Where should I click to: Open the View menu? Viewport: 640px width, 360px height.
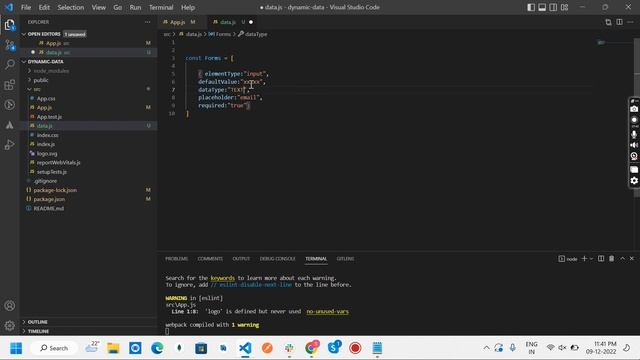click(98, 7)
